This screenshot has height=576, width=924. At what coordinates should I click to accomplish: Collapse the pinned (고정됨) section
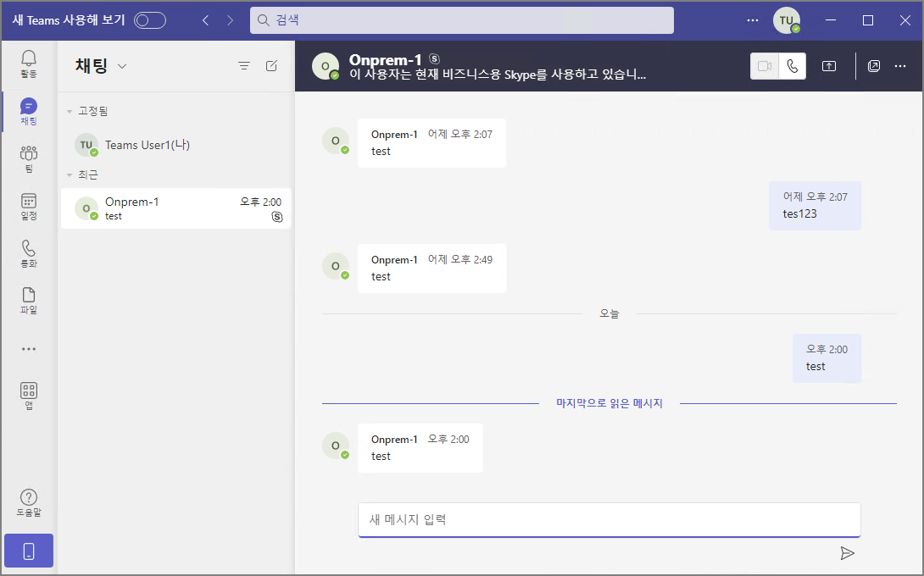tap(69, 111)
